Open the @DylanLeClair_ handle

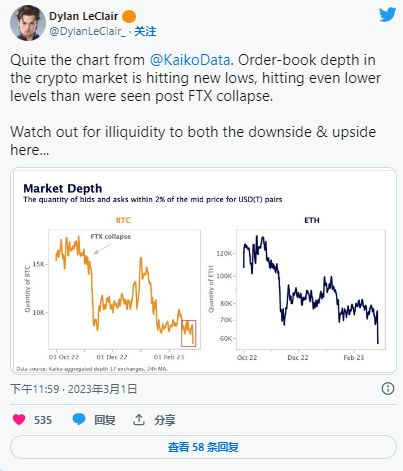tap(87, 32)
